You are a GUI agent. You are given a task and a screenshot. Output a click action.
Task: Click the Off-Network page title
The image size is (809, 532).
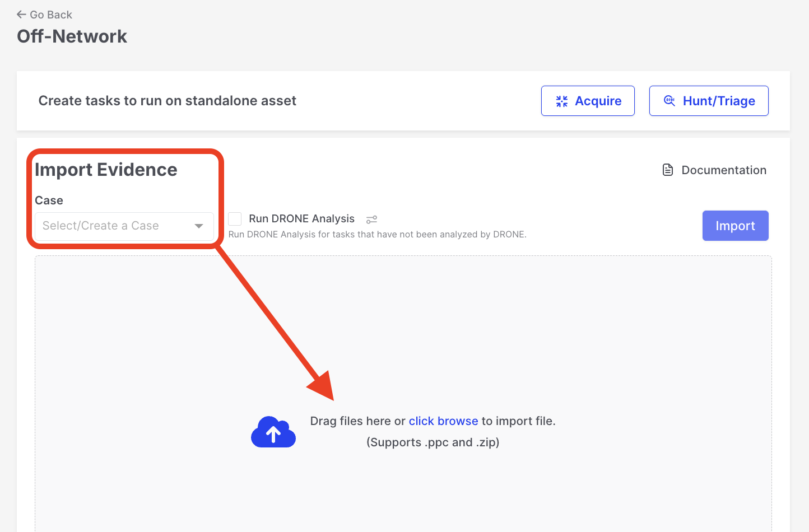click(x=72, y=36)
